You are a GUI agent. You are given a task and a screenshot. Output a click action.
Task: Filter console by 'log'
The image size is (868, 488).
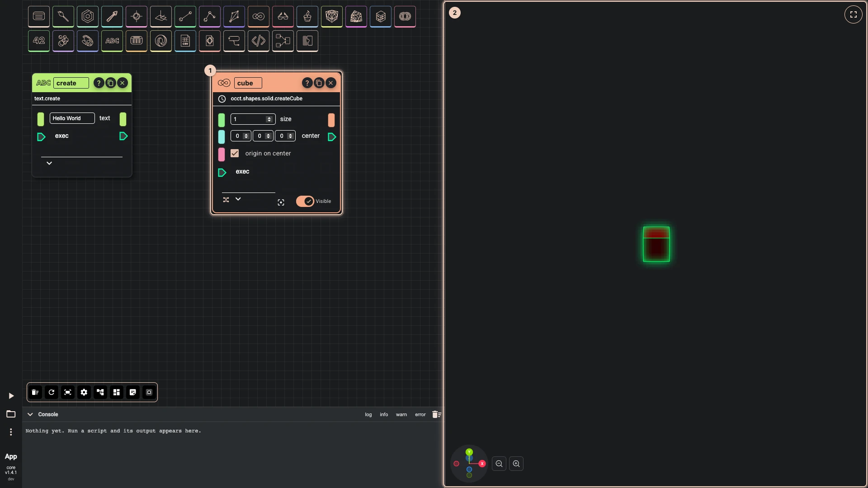[x=368, y=414]
